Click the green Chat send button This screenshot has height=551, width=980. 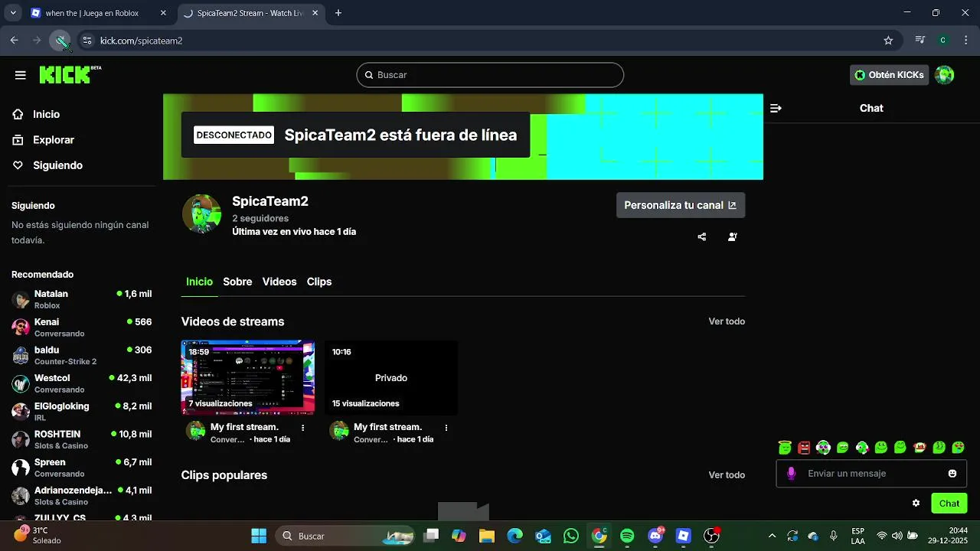click(x=949, y=504)
